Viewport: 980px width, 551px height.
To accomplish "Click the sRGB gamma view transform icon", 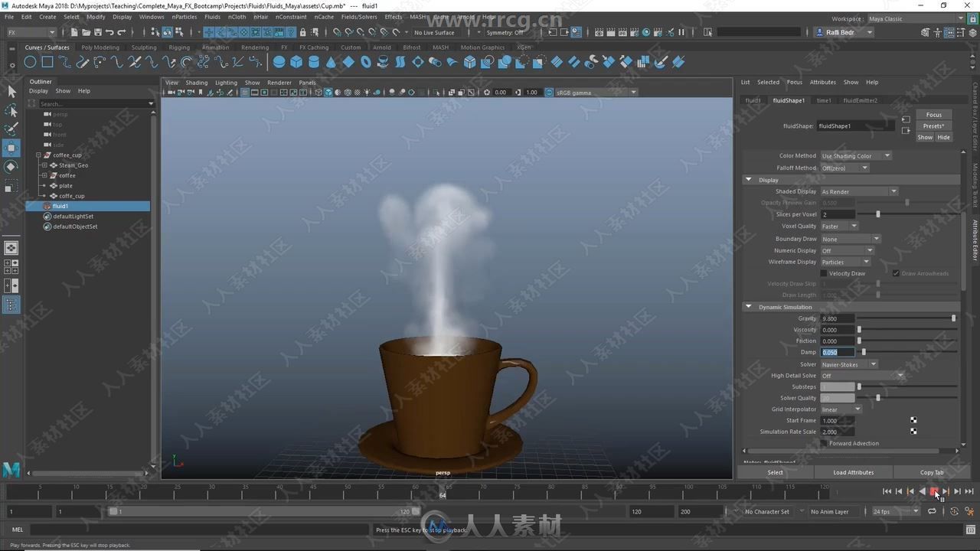I will pyautogui.click(x=549, y=92).
